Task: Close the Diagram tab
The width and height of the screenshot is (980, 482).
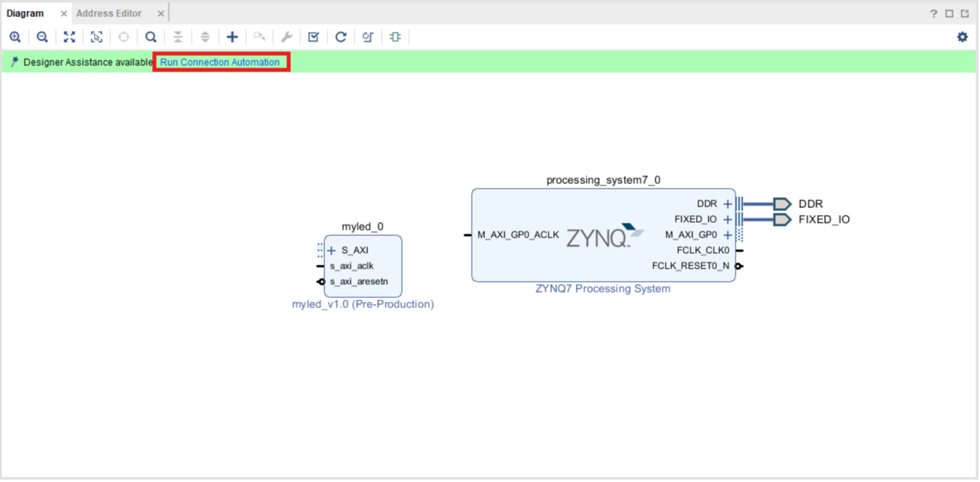Action: (x=64, y=13)
